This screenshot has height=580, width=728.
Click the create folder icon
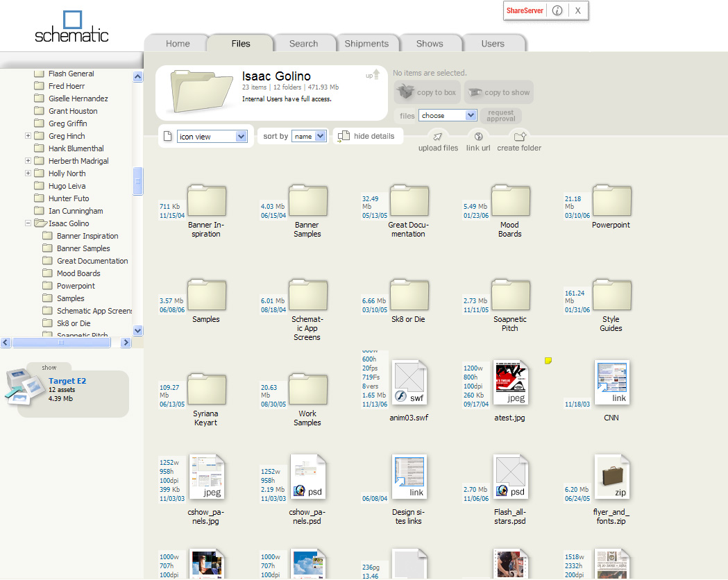518,136
